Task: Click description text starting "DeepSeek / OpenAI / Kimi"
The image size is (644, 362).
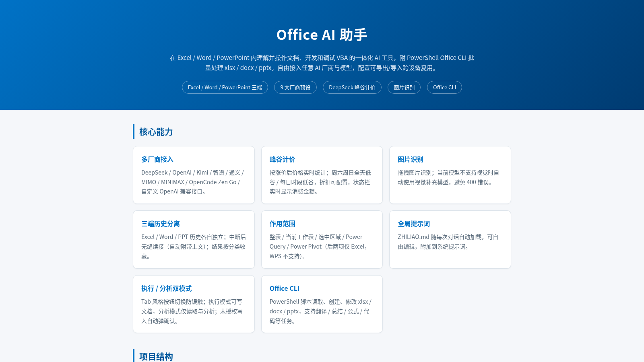Action: 193,182
